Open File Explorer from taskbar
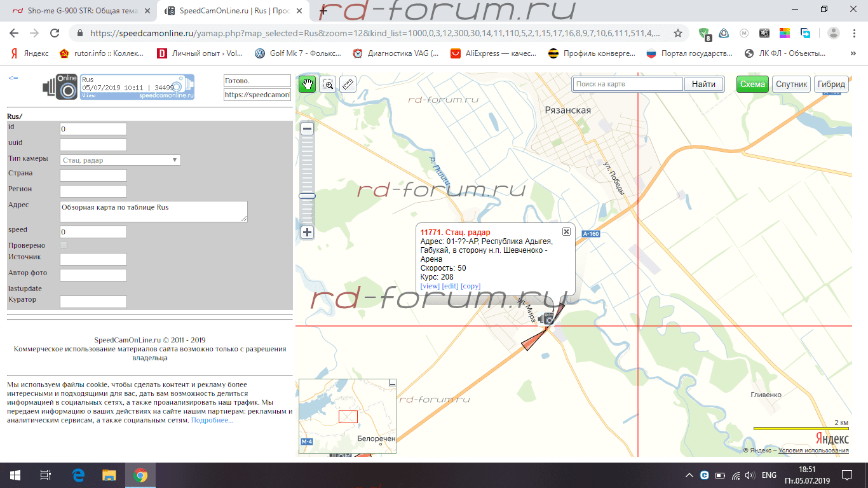The height and width of the screenshot is (488, 868). click(109, 475)
